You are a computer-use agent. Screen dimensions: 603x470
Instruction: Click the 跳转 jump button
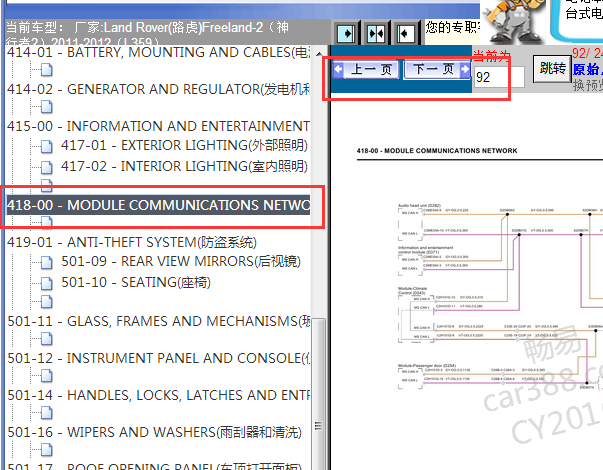pos(552,68)
